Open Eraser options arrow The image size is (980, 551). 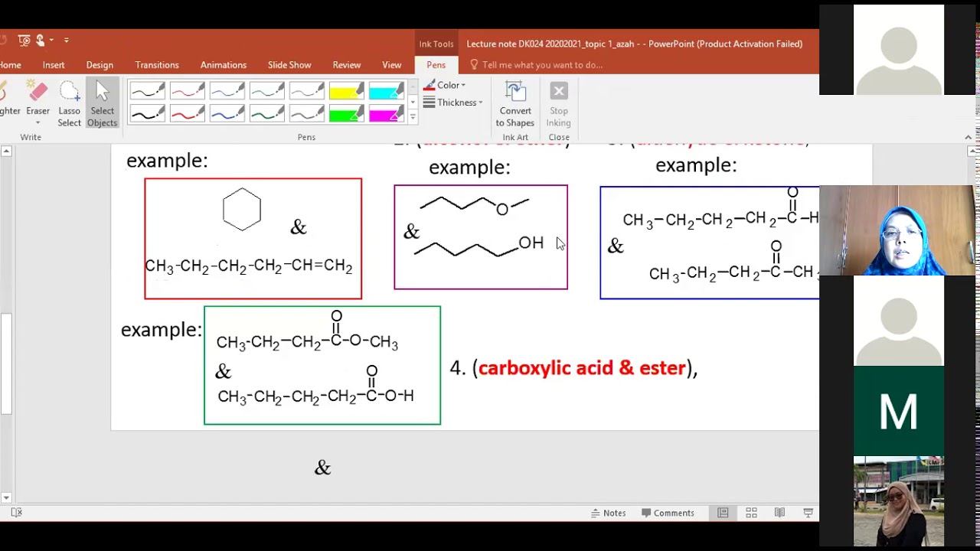tap(38, 122)
